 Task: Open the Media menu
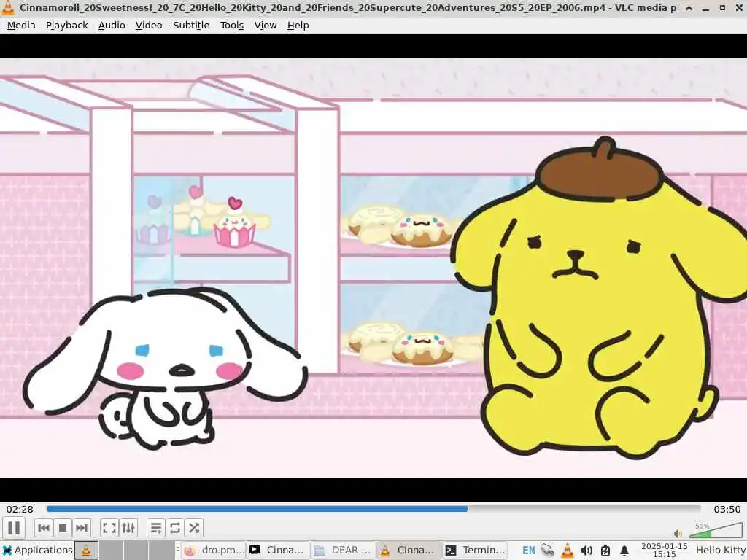coord(21,26)
